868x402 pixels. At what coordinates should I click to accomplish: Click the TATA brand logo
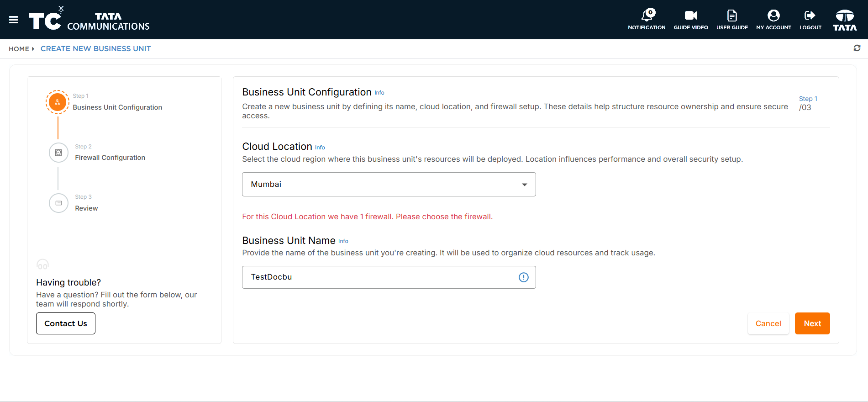(845, 20)
